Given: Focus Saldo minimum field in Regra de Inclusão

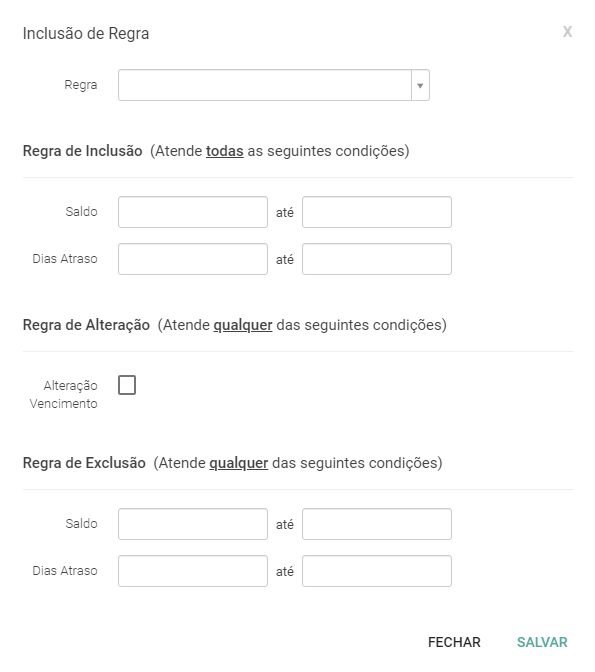Looking at the screenshot, I should pyautogui.click(x=193, y=212).
